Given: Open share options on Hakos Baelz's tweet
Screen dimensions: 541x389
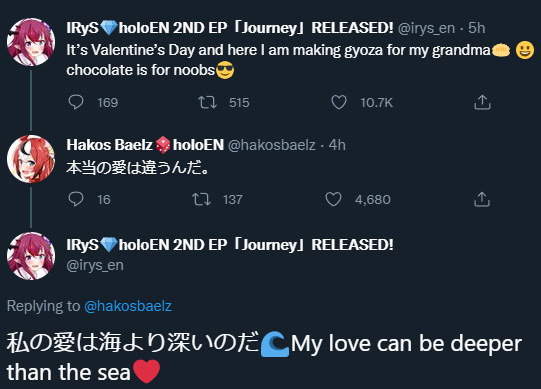Looking at the screenshot, I should click(482, 199).
